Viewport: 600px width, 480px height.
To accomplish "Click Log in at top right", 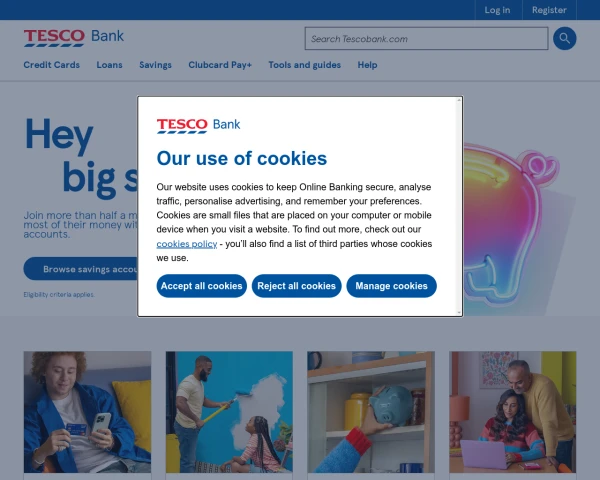I will coord(497,10).
